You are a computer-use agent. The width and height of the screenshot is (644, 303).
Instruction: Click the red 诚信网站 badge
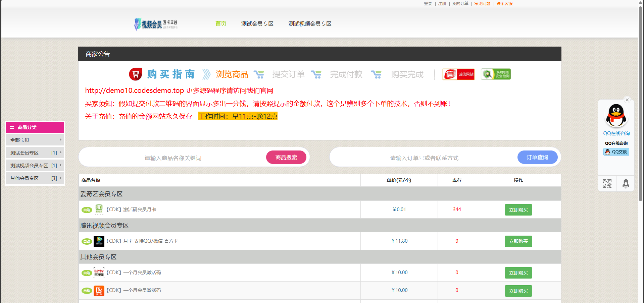[x=458, y=74]
